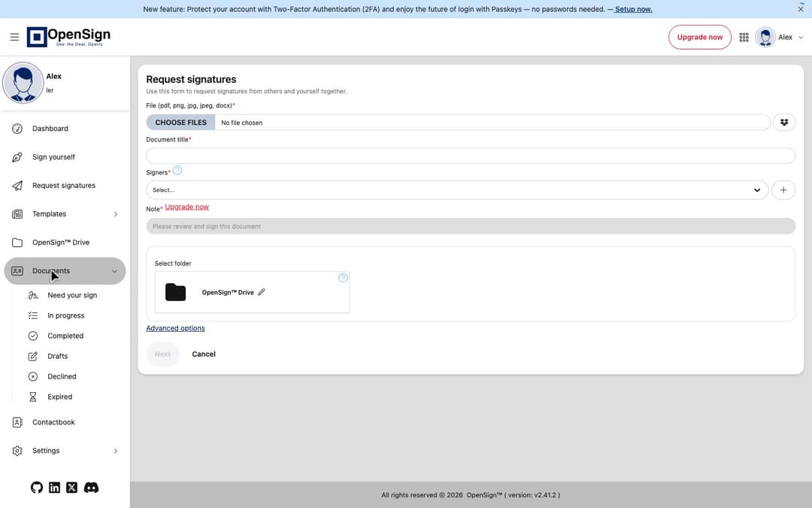
Task: Click the Declined x-circle icon
Action: tap(32, 377)
